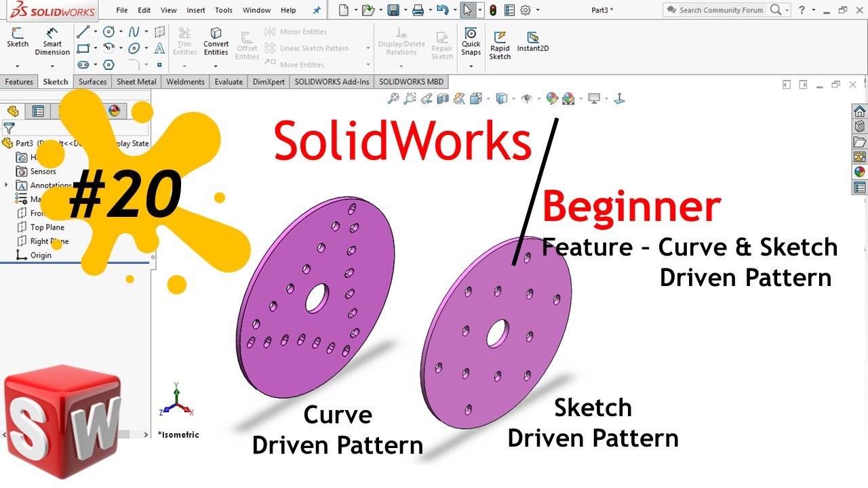Pick the Circle sketch tool
This screenshot has height=488, width=868.
(x=108, y=32)
